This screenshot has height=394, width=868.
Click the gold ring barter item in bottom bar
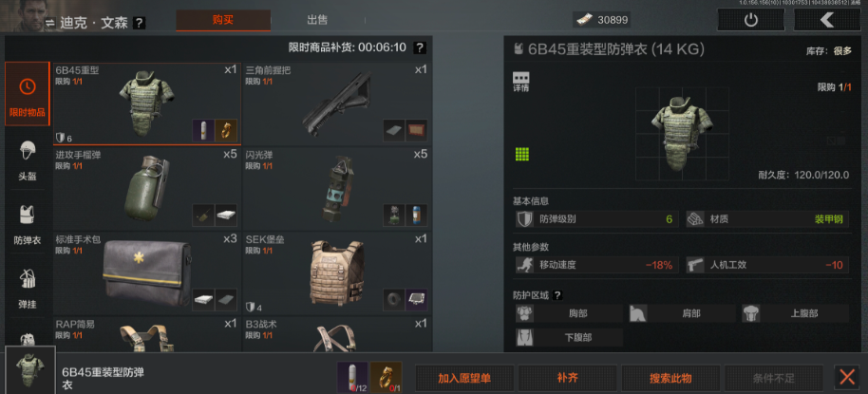(386, 377)
